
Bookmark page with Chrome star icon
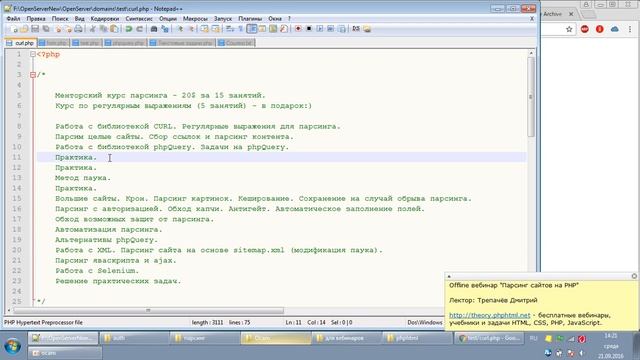[x=569, y=29]
